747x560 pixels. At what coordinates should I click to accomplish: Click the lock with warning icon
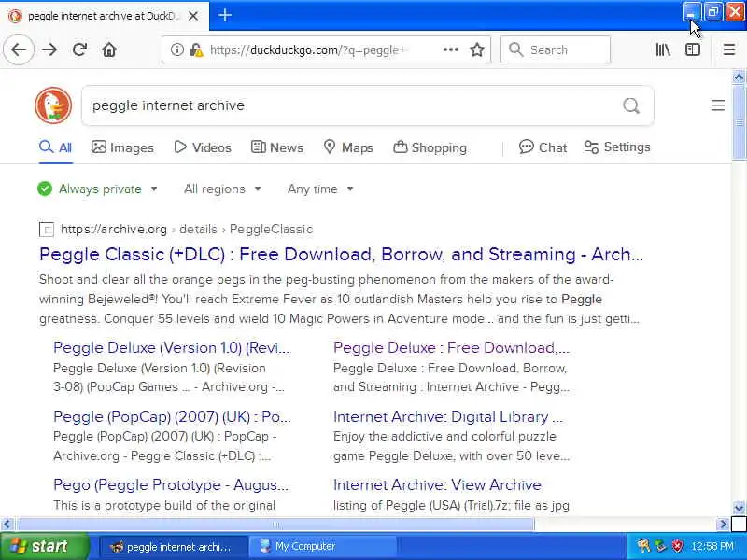(196, 49)
